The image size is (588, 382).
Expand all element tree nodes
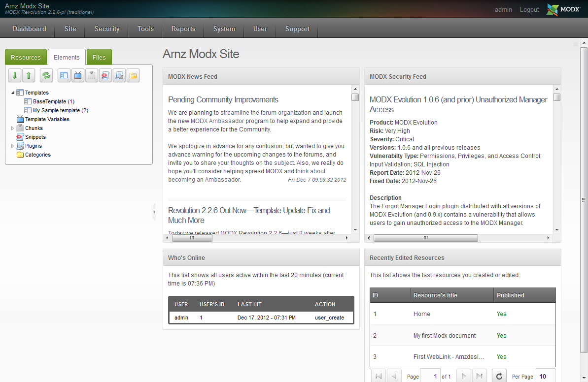tap(15, 75)
